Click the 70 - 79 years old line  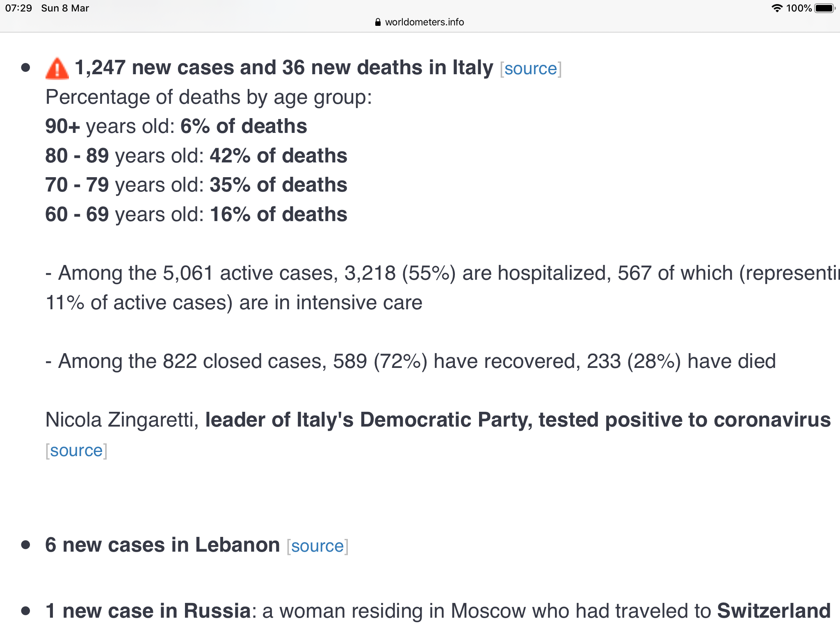(x=196, y=185)
